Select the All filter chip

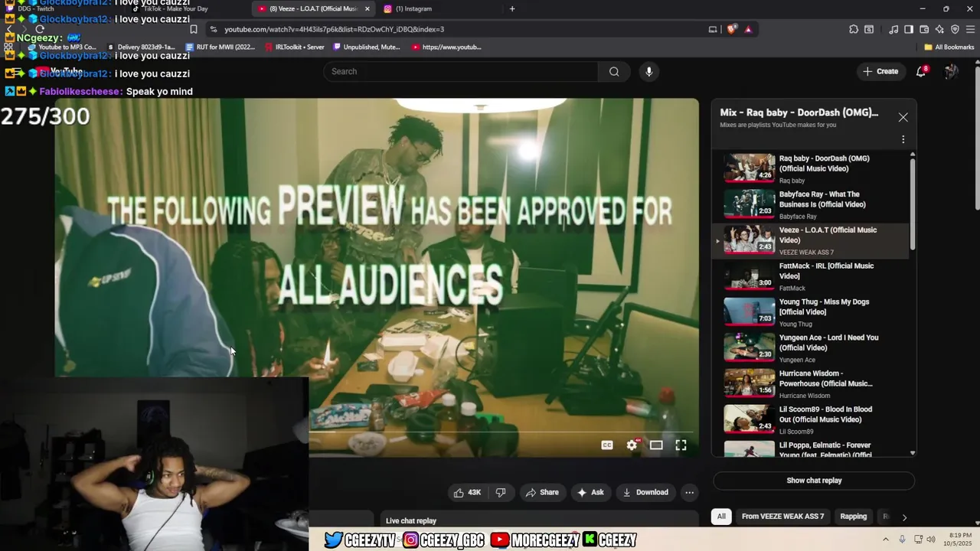coord(721,517)
